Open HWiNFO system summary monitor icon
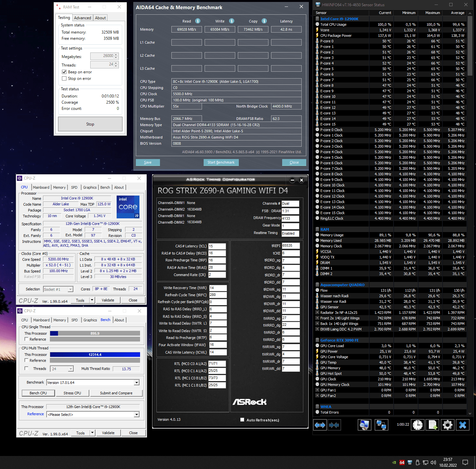This screenshot has height=469, width=476. [364, 425]
